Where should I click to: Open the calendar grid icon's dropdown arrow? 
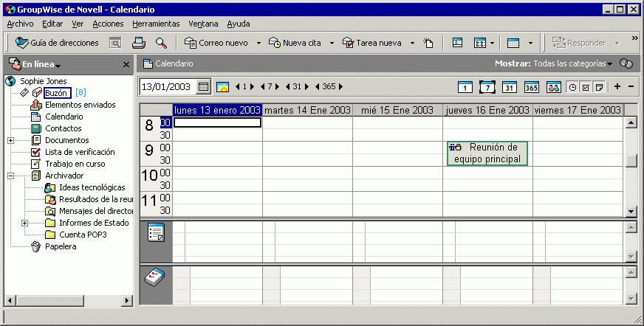530,43
